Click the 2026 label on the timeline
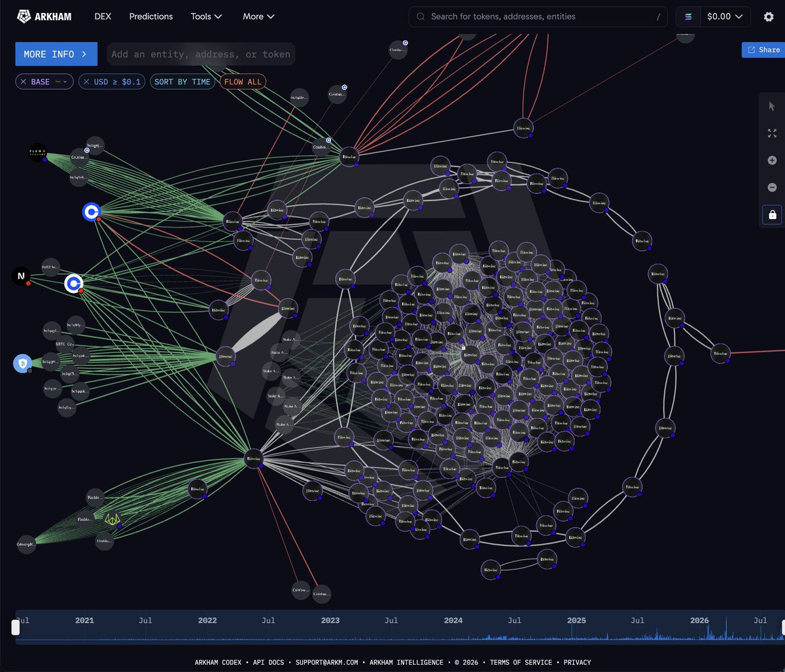The image size is (785, 672). [x=699, y=620]
